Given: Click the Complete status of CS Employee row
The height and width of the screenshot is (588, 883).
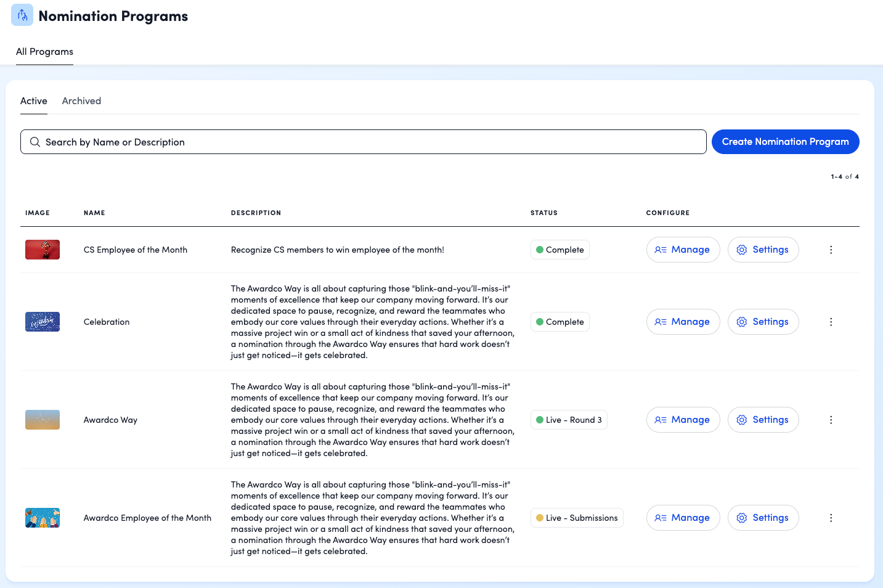Looking at the screenshot, I should [560, 250].
